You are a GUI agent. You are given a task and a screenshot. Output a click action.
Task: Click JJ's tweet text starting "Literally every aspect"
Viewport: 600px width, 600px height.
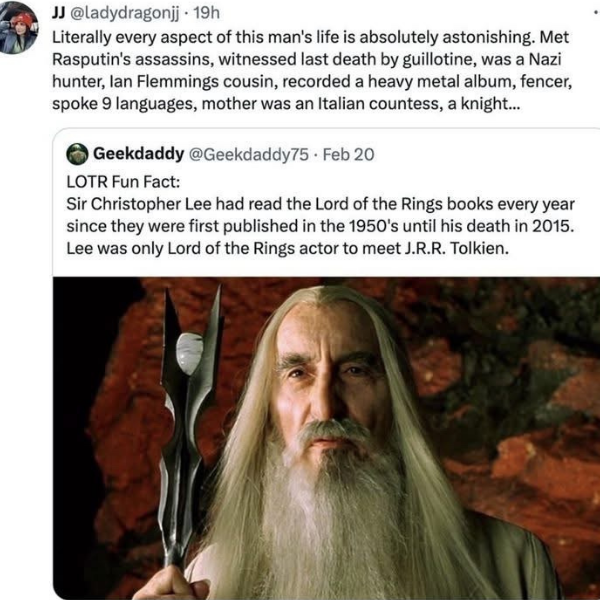[x=312, y=70]
